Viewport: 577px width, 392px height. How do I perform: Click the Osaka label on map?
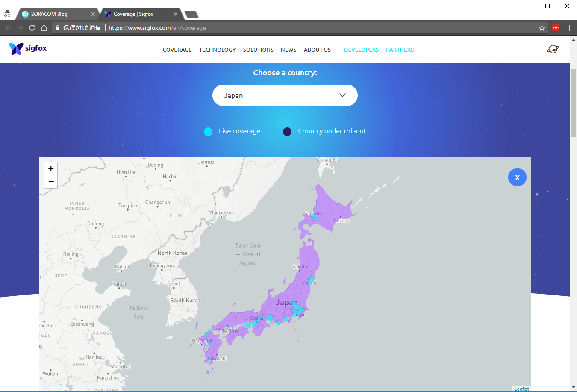coord(256,318)
